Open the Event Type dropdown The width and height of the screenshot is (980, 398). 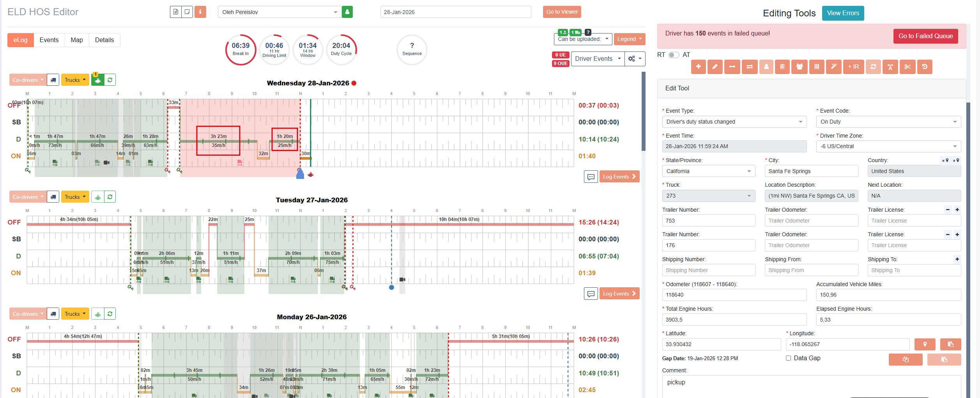click(x=734, y=122)
